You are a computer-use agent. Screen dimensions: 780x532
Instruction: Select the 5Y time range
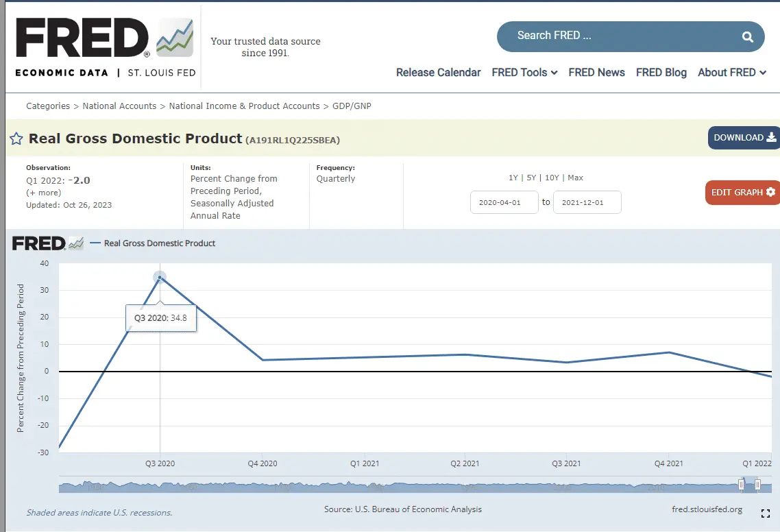[x=531, y=178]
